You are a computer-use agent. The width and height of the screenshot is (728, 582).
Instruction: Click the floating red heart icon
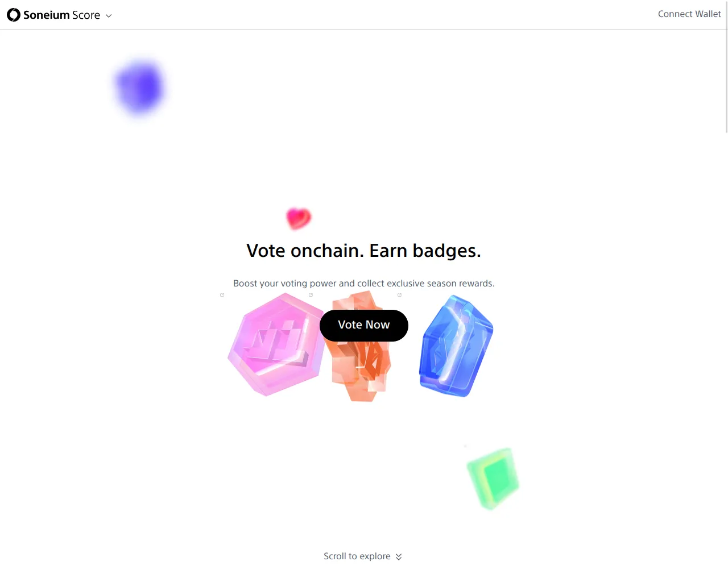(x=299, y=218)
